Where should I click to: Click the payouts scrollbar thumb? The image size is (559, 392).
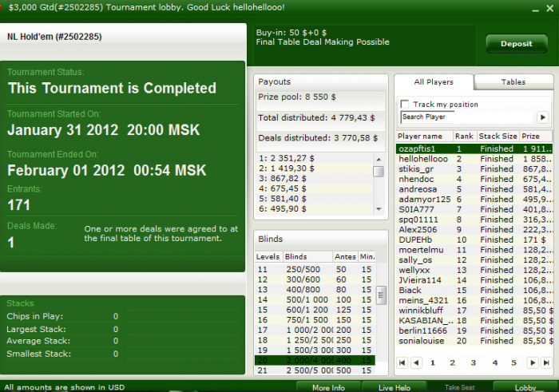click(x=379, y=172)
